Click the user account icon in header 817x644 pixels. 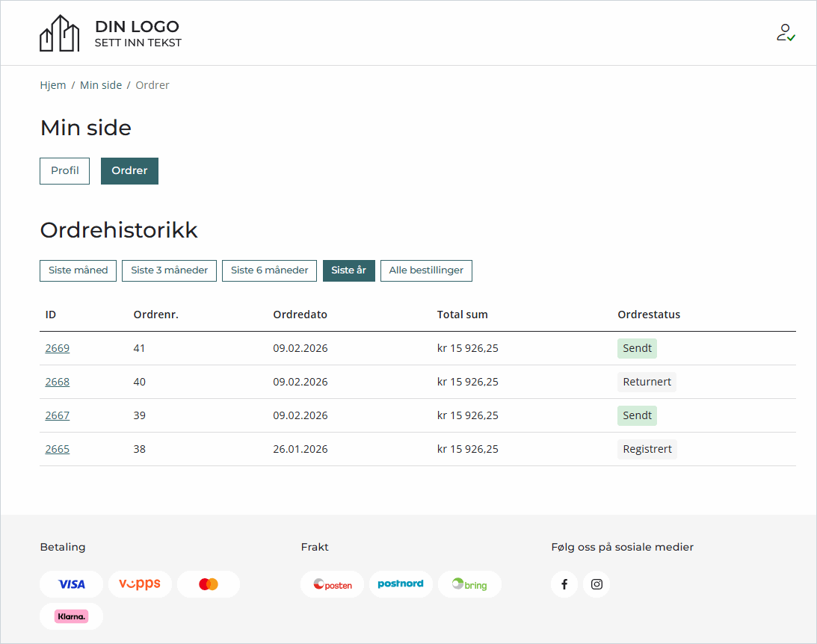point(785,33)
